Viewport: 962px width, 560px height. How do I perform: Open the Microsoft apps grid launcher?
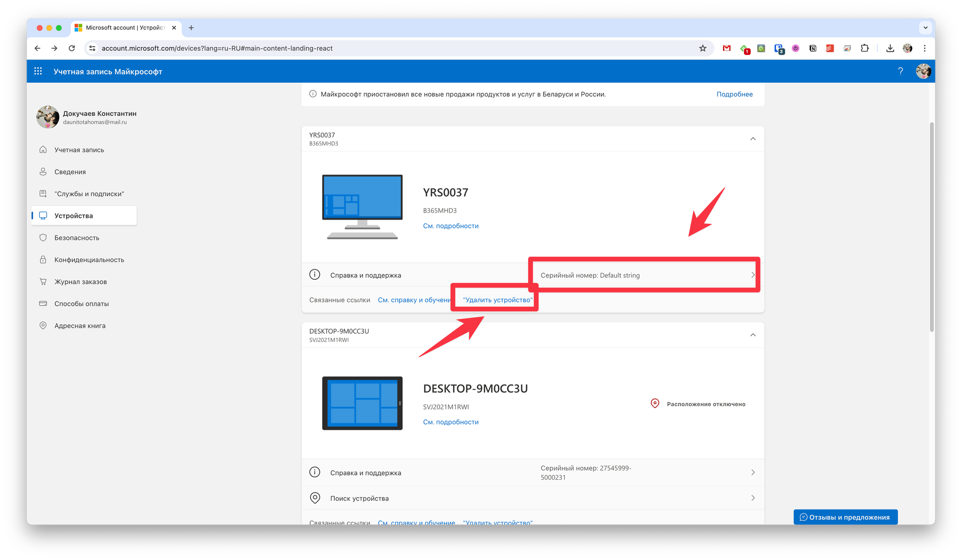(38, 71)
